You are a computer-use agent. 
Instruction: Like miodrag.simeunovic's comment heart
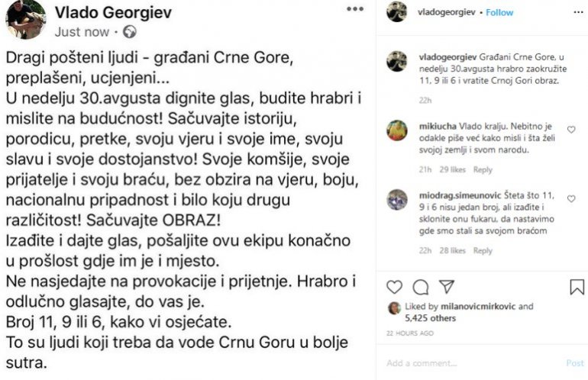(x=571, y=198)
